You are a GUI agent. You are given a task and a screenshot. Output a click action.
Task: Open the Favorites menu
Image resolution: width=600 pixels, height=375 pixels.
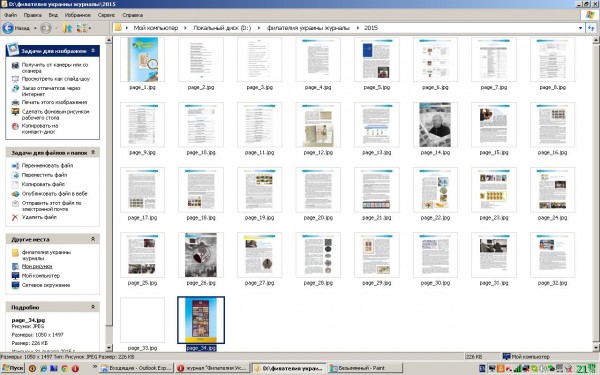tap(77, 15)
